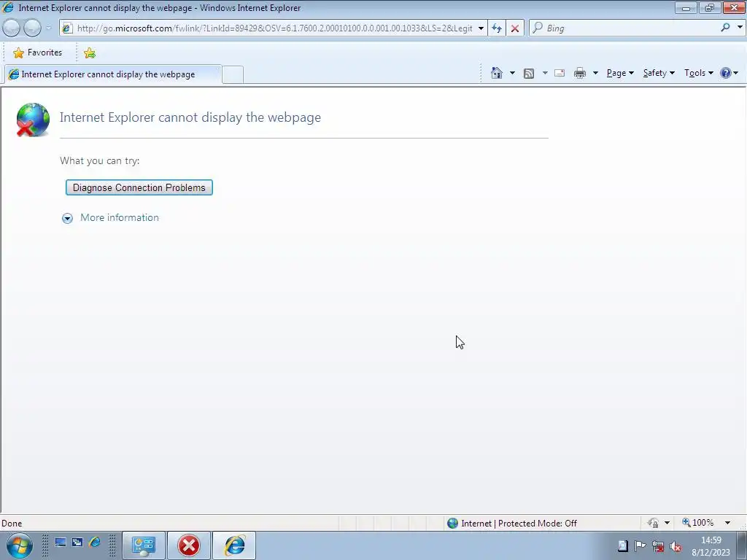Open a new blank tab
This screenshot has width=747, height=560.
pos(233,75)
